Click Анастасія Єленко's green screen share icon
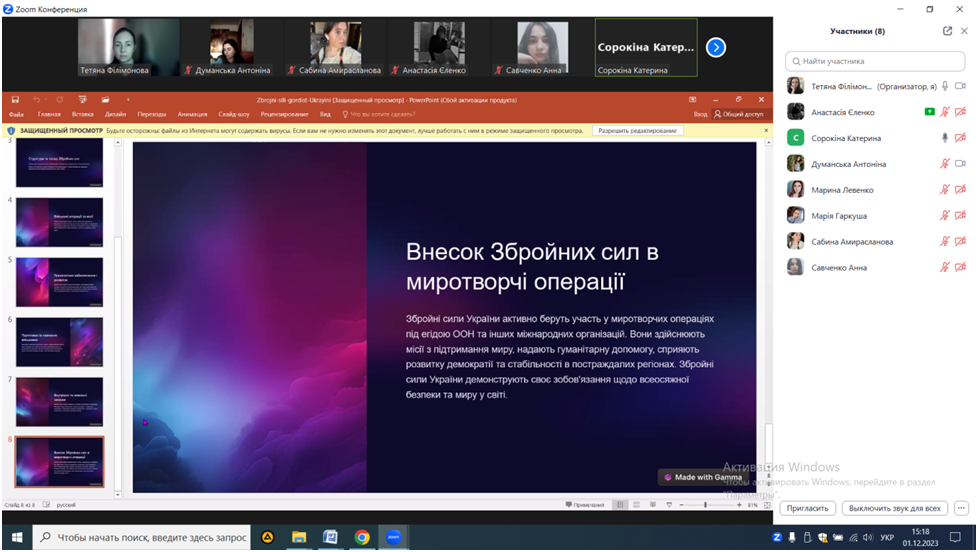The width and height of the screenshot is (978, 552). point(929,112)
